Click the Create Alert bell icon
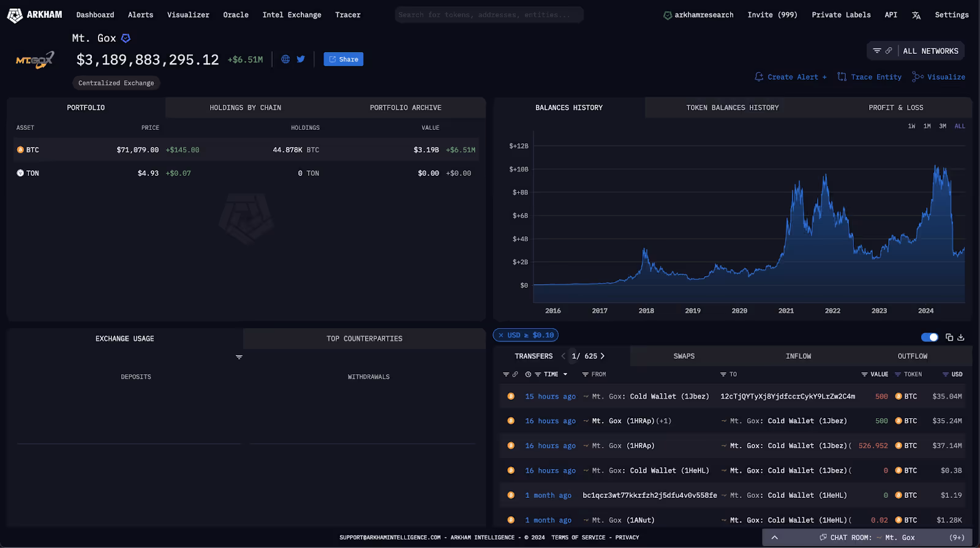The image size is (980, 548). pos(759,77)
